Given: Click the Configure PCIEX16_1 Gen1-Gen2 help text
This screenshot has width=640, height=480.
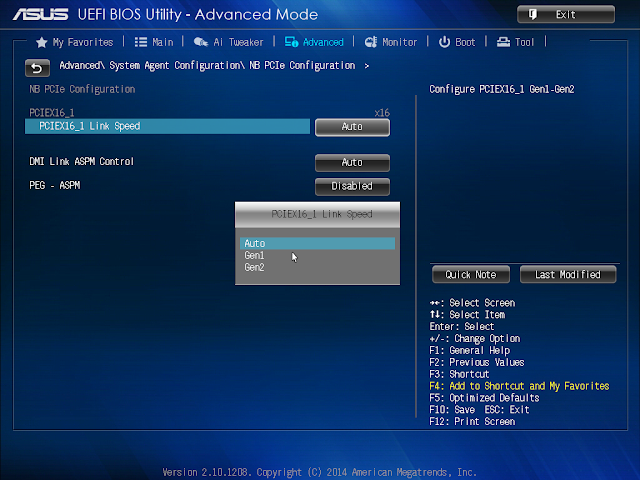Looking at the screenshot, I should point(502,89).
